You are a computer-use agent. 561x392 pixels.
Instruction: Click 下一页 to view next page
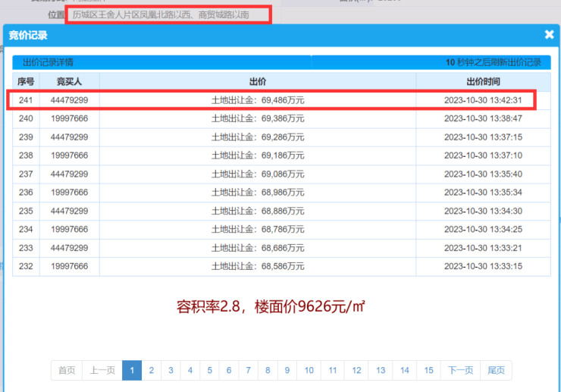pos(460,370)
